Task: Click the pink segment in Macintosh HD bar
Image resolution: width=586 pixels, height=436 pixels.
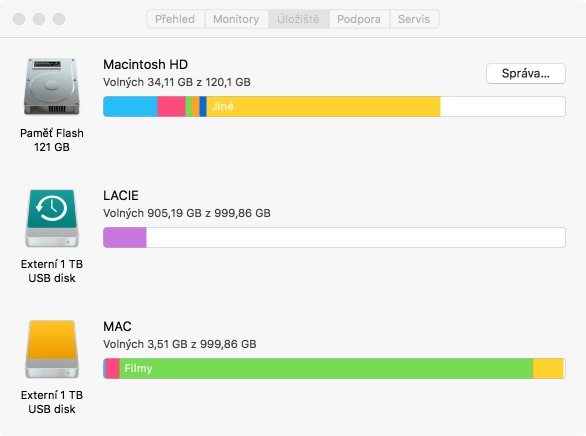Action: click(172, 106)
